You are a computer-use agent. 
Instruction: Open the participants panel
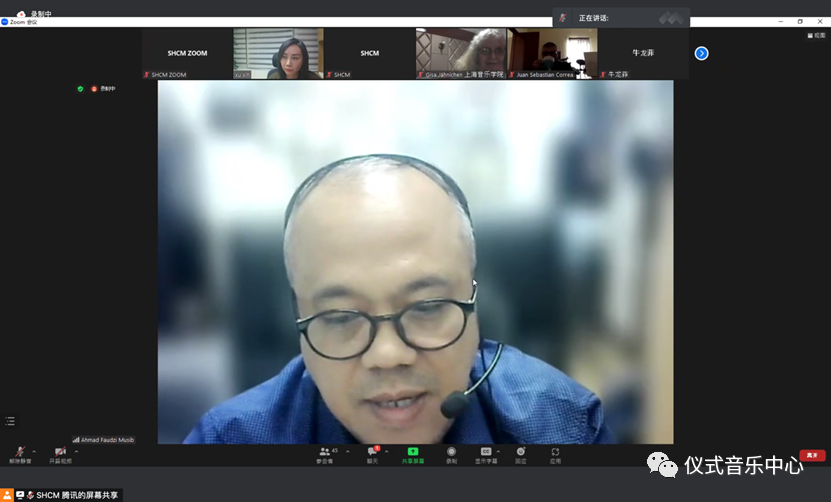pos(326,453)
